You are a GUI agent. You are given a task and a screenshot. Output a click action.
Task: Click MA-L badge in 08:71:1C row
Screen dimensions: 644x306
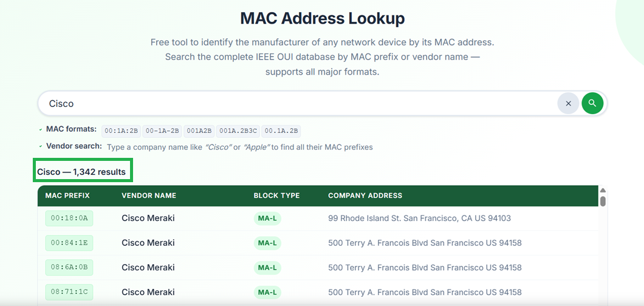click(267, 293)
